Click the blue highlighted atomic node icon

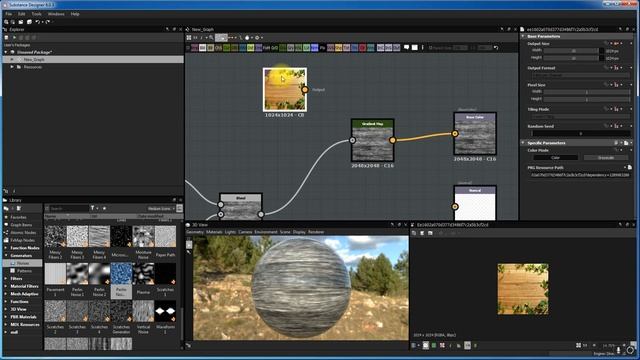pyautogui.click(x=314, y=48)
